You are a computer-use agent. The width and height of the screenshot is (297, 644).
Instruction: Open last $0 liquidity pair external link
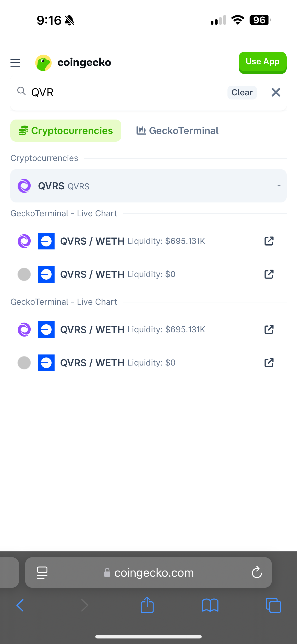(269, 363)
